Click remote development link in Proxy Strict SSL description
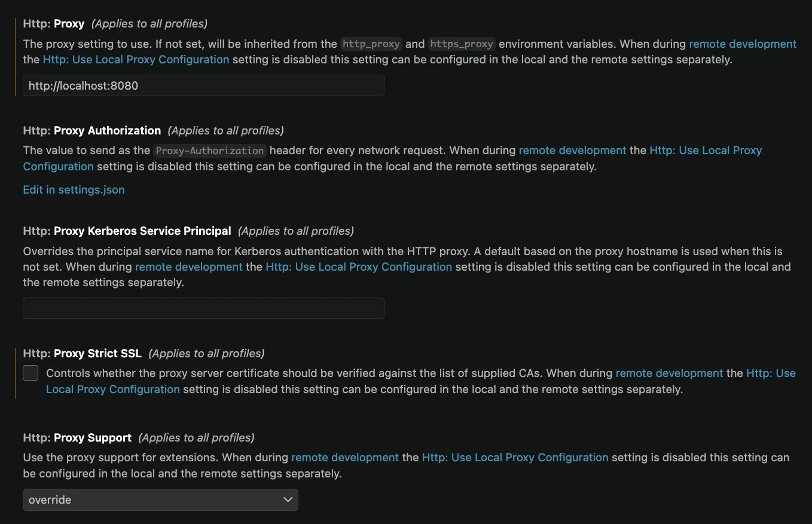 [x=670, y=373]
